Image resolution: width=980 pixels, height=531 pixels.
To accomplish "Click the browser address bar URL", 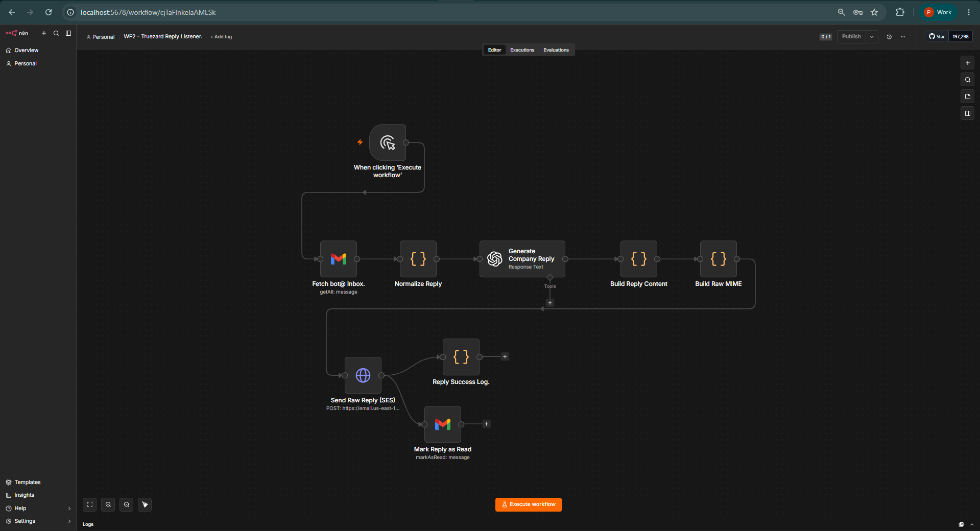I will pyautogui.click(x=148, y=12).
